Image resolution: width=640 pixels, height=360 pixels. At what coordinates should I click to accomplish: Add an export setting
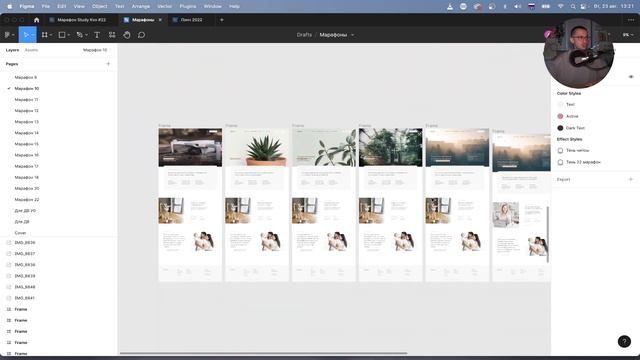(631, 179)
